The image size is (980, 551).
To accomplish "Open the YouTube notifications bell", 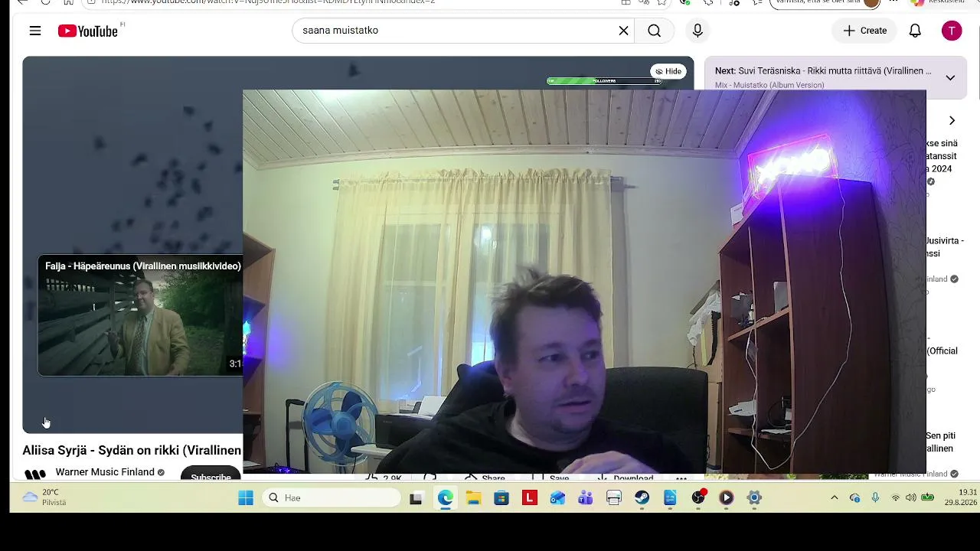I will tap(915, 31).
